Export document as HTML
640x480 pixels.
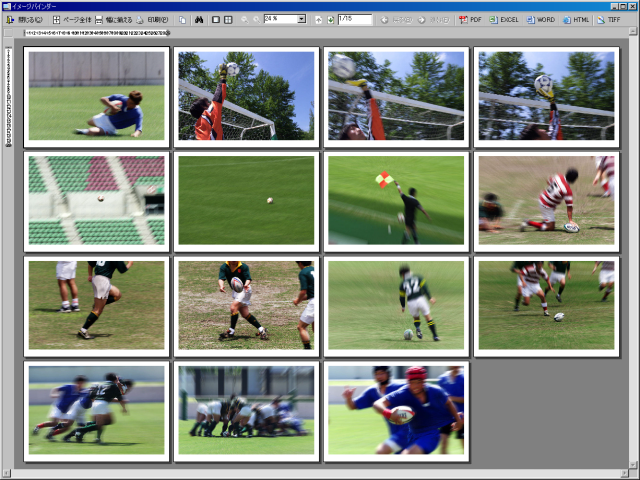[x=575, y=19]
